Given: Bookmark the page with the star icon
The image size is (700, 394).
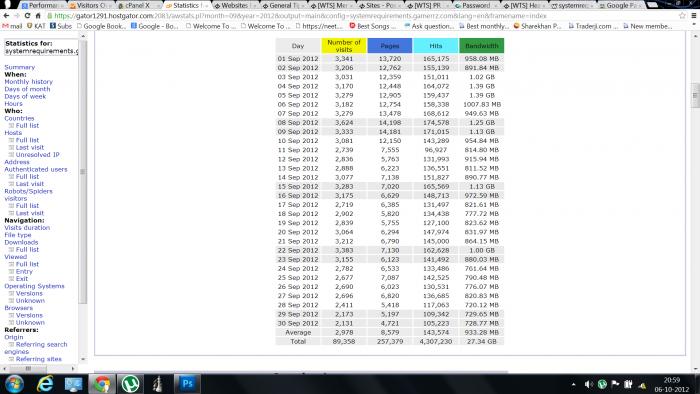Looking at the screenshot, I should 682,16.
